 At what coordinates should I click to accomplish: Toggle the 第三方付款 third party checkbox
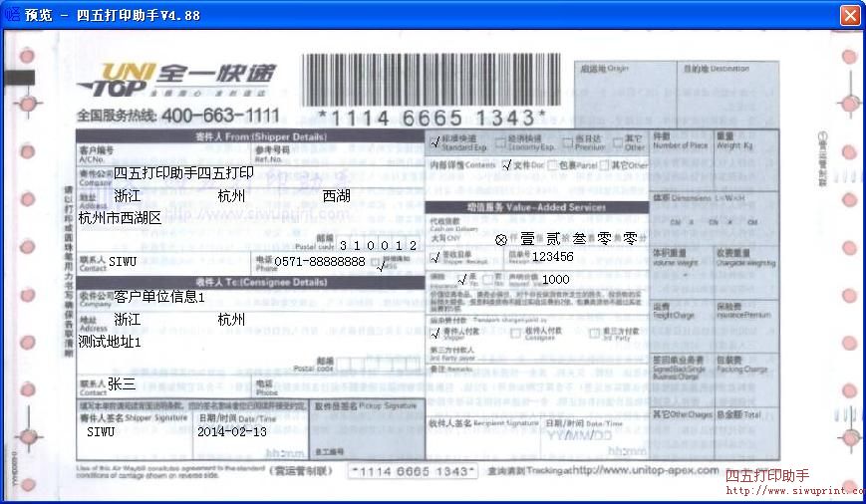[x=594, y=333]
